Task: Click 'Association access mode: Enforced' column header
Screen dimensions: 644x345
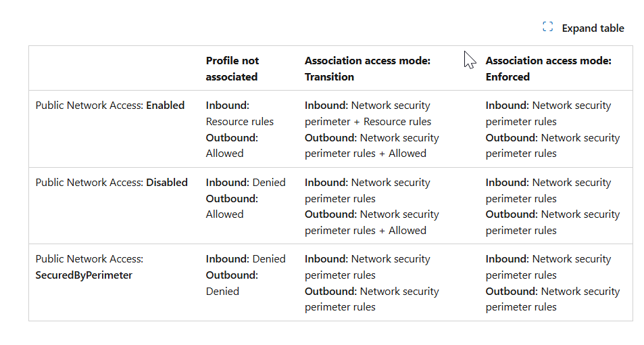Action: 548,68
